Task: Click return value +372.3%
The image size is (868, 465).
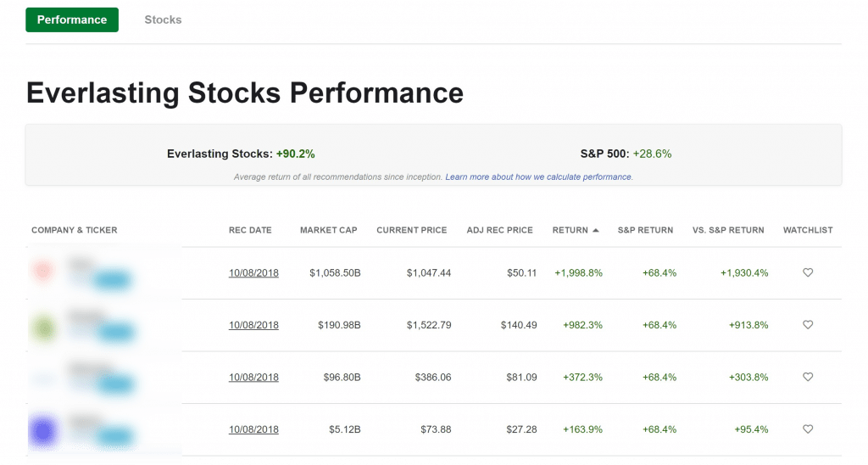Action: click(582, 377)
